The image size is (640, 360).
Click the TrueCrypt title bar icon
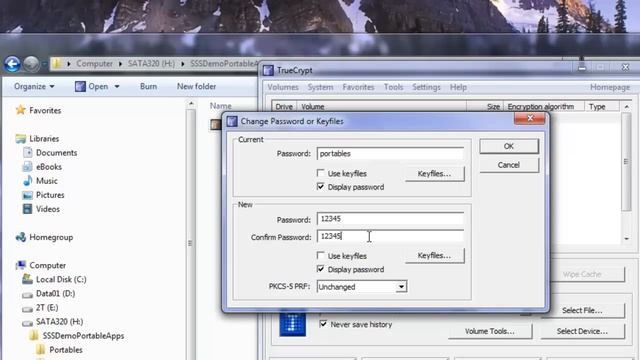point(268,70)
